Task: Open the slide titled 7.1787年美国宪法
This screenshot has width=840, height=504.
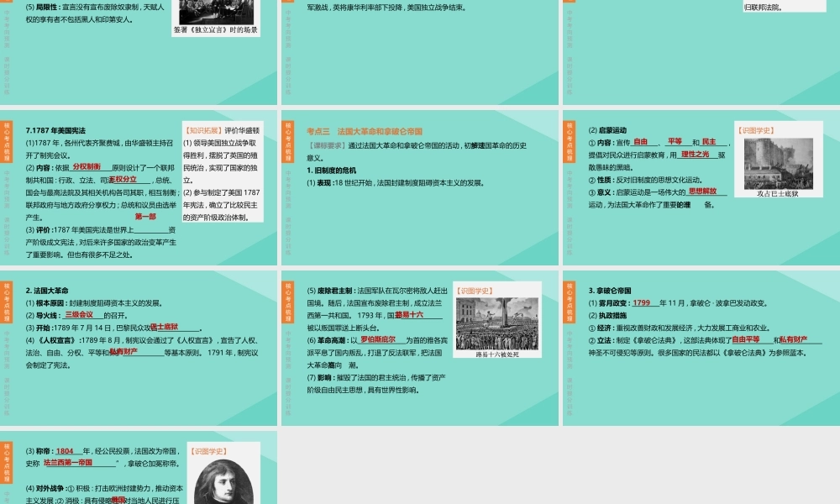Action: pyautogui.click(x=139, y=187)
